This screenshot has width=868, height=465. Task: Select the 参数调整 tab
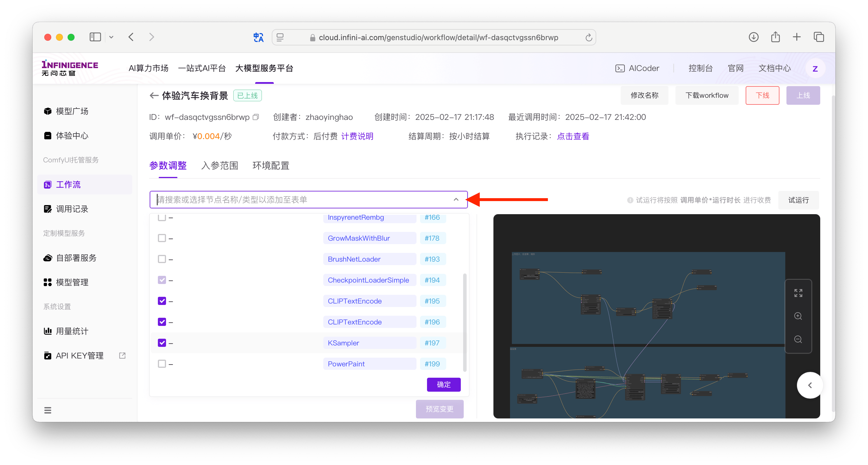click(x=168, y=166)
